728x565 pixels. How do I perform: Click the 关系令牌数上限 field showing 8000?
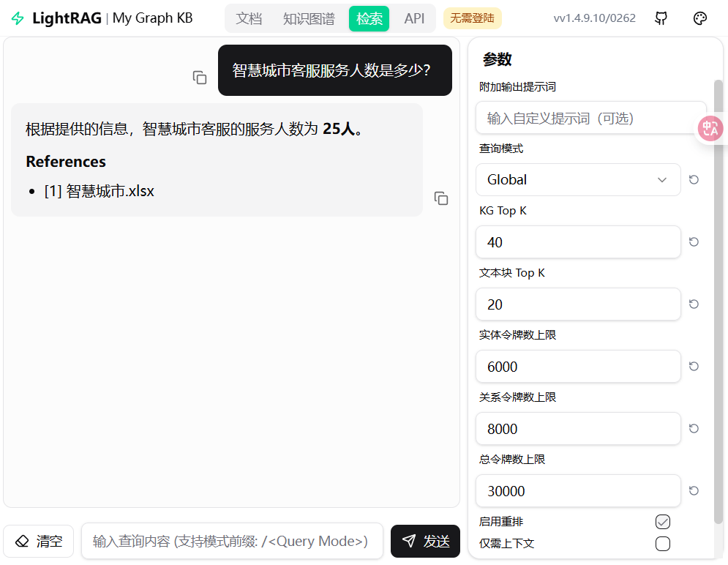578,429
